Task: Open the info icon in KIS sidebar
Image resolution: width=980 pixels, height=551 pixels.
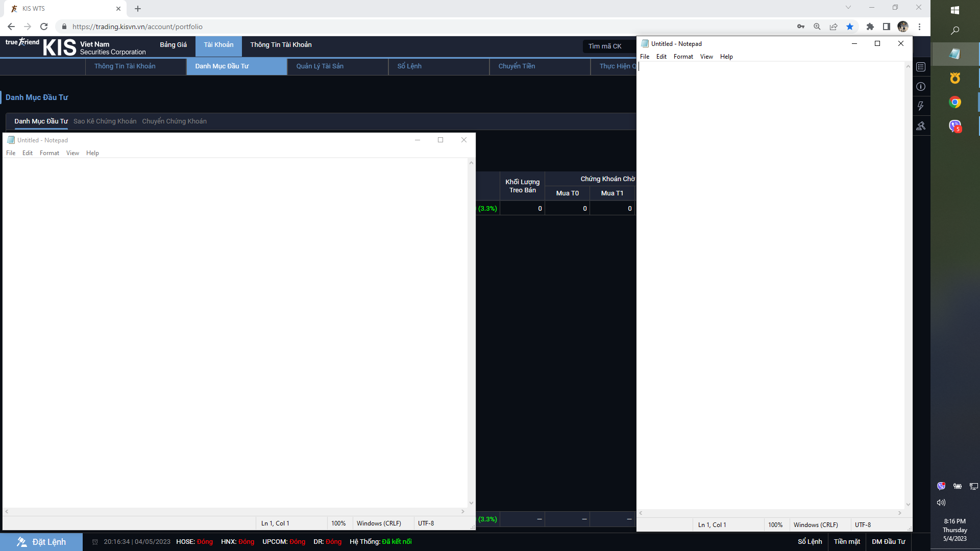Action: [921, 87]
